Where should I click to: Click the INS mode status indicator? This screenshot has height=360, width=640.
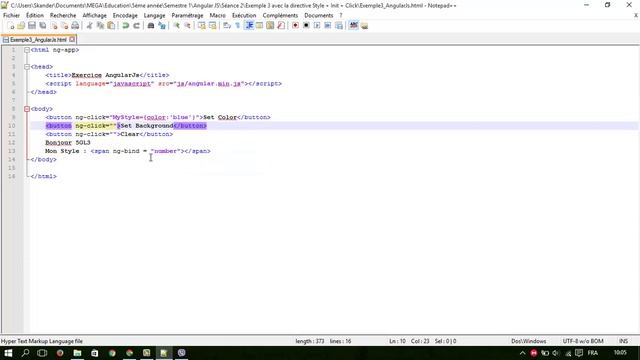[x=623, y=341]
